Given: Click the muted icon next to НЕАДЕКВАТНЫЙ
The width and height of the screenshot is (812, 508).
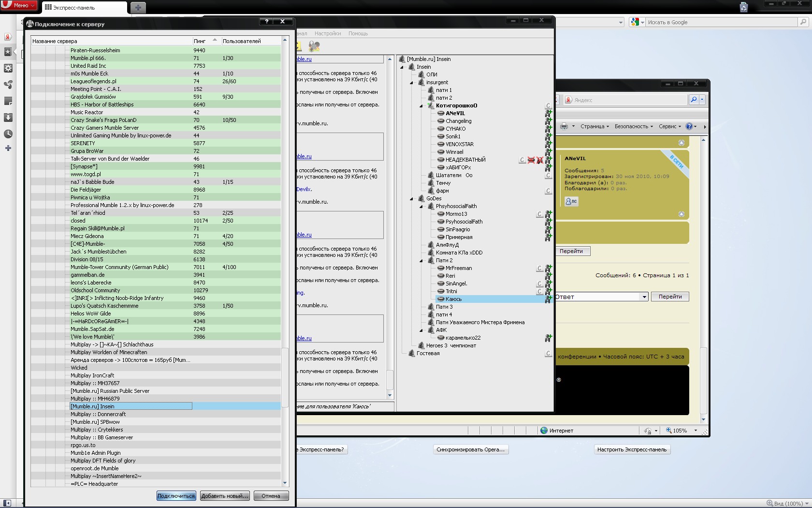Looking at the screenshot, I should 531,160.
